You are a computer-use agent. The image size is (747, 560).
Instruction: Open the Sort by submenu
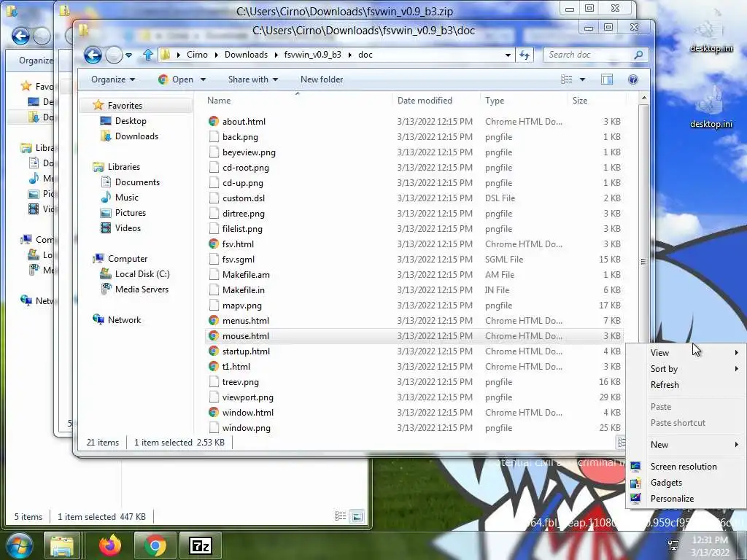686,369
